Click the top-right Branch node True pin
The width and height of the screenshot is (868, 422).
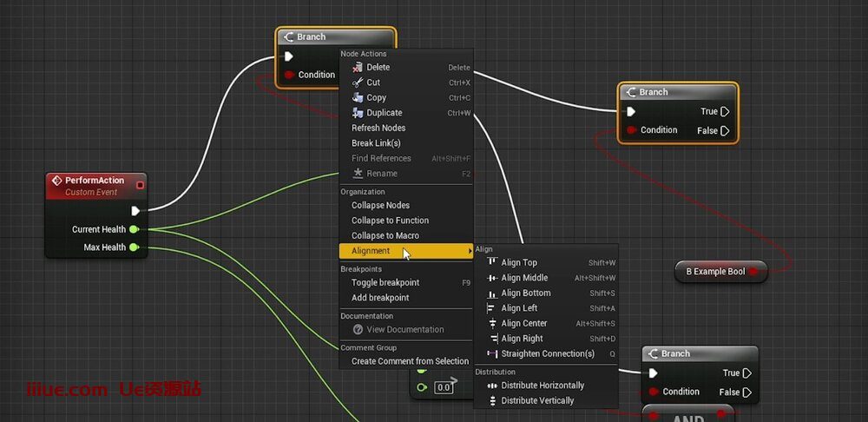pos(725,112)
